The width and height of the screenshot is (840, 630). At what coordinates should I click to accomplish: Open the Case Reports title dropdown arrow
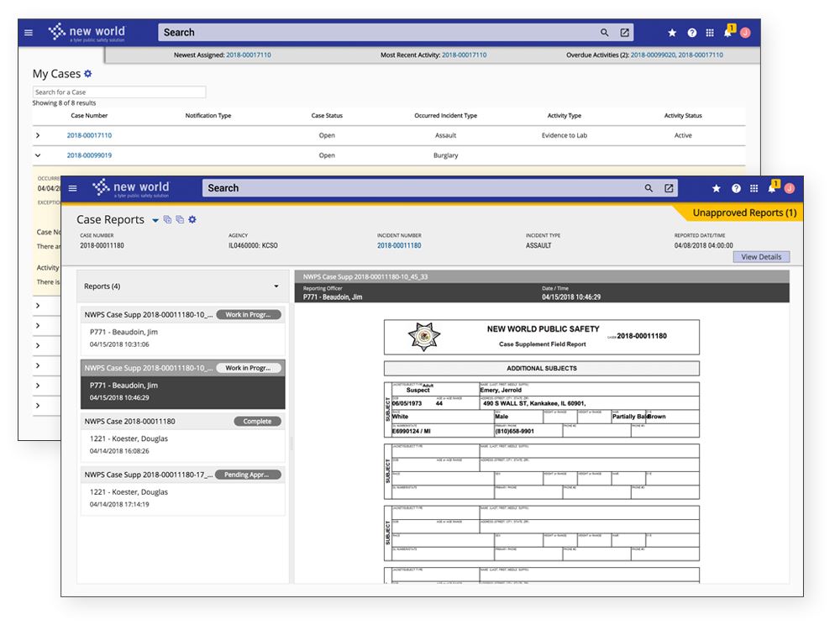point(155,219)
